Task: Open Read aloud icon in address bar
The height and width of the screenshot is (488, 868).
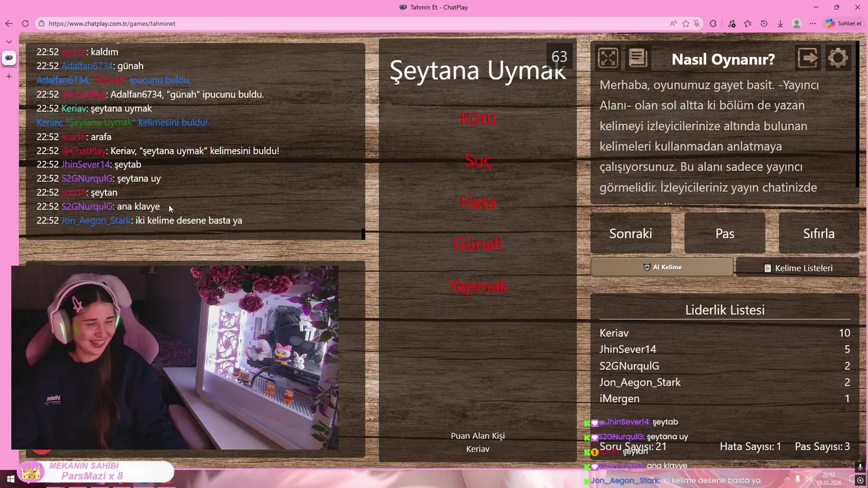Action: pos(673,23)
